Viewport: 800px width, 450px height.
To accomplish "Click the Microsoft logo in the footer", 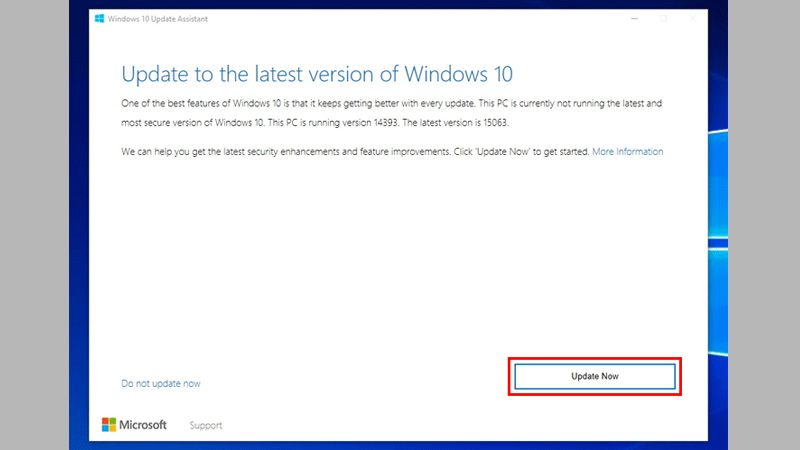I will [x=134, y=424].
